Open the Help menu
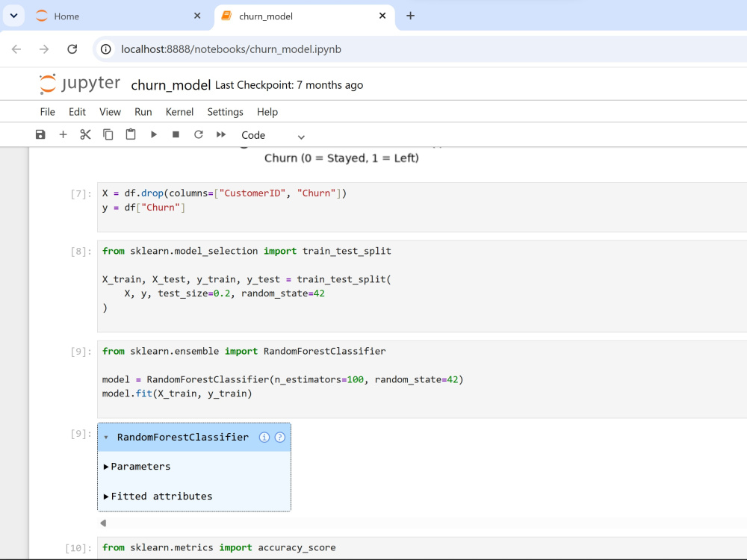The width and height of the screenshot is (747, 560). (x=267, y=112)
